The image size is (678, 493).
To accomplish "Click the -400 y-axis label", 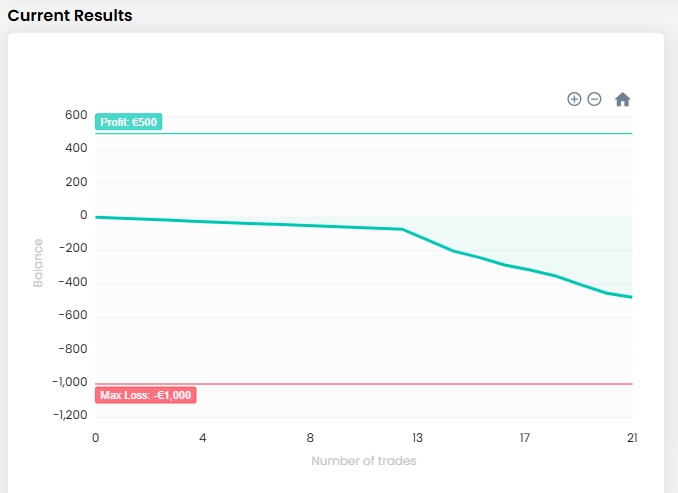I will click(74, 282).
